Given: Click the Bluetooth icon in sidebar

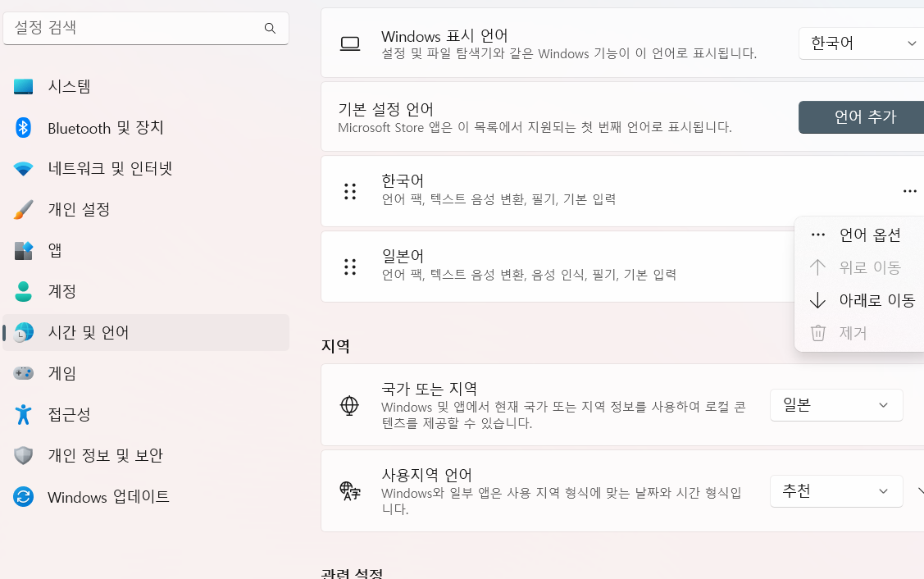Looking at the screenshot, I should pos(23,127).
